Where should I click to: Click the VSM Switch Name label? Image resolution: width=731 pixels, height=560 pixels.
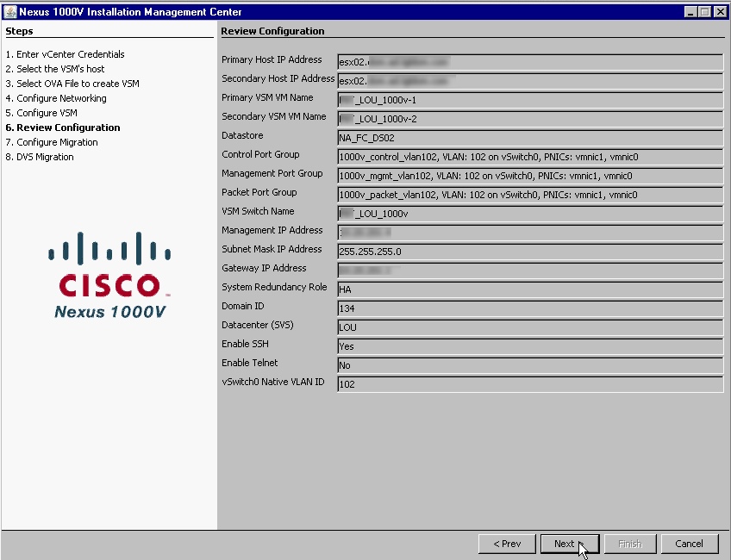pos(258,212)
